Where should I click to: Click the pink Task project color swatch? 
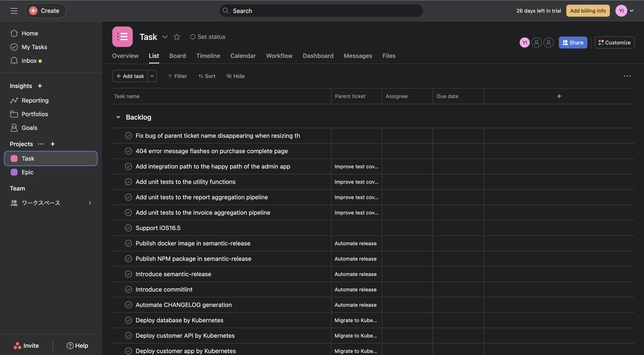coord(14,158)
